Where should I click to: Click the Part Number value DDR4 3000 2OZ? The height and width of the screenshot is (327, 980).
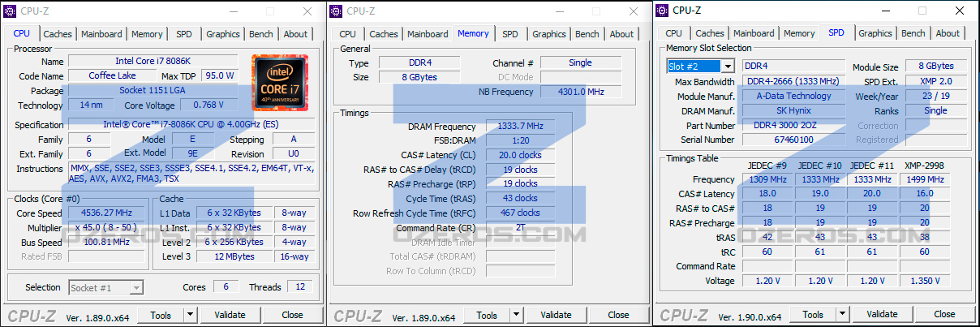pyautogui.click(x=793, y=126)
